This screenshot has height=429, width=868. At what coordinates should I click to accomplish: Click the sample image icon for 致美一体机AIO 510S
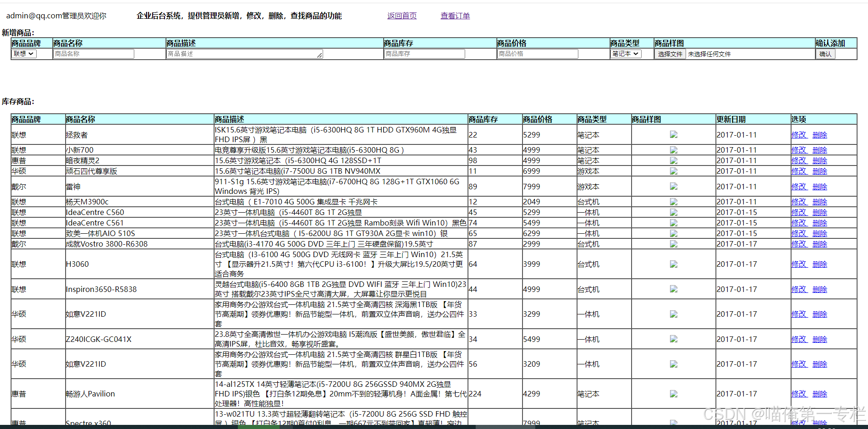click(x=673, y=233)
